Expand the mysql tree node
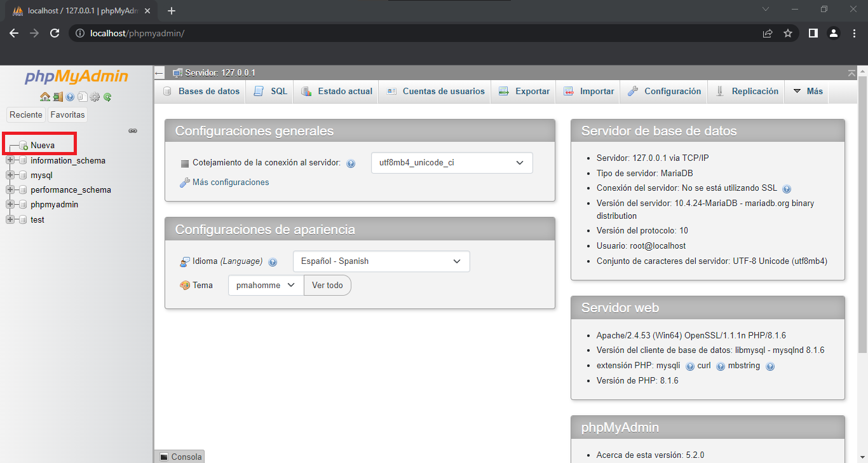Viewport: 868px width, 463px height. pyautogui.click(x=10, y=175)
